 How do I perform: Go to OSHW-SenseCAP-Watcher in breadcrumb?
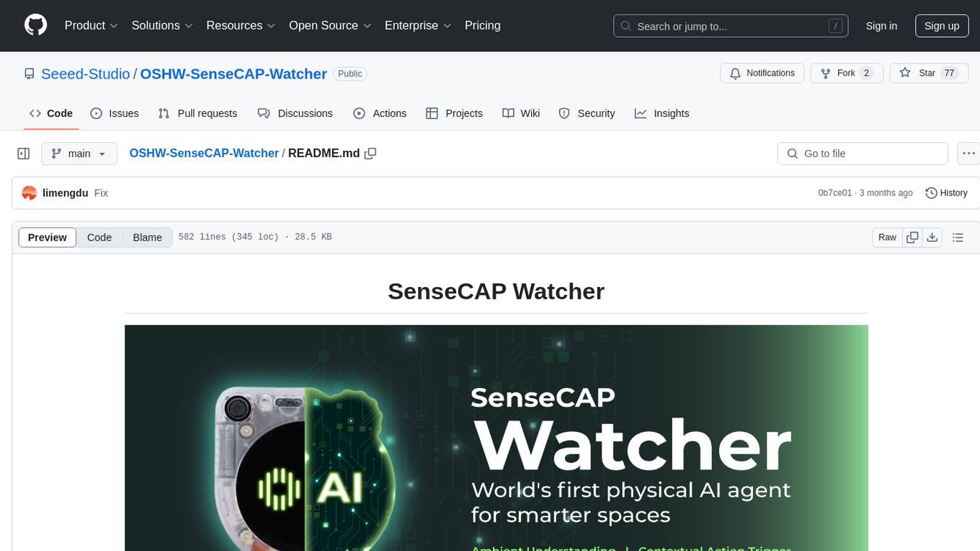pos(204,153)
